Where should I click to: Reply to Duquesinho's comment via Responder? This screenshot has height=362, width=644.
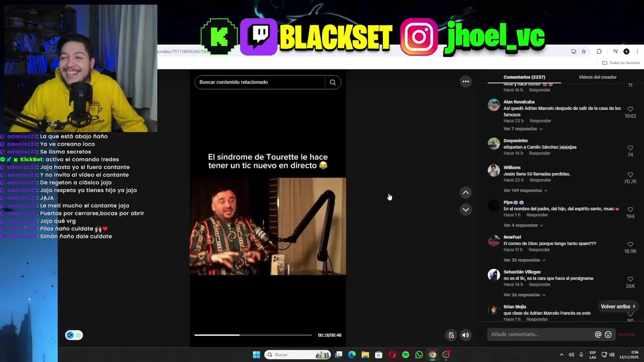pos(540,153)
